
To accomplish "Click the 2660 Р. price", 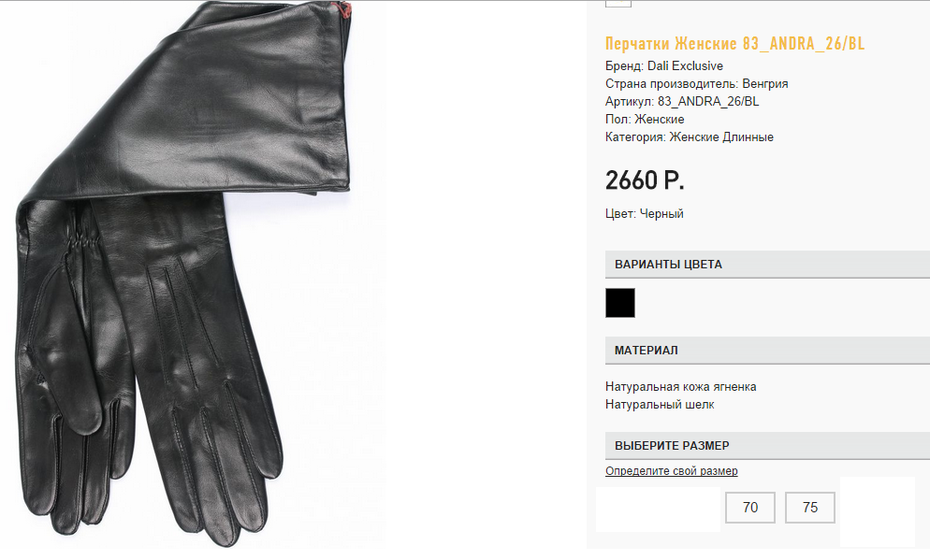I will coord(645,180).
